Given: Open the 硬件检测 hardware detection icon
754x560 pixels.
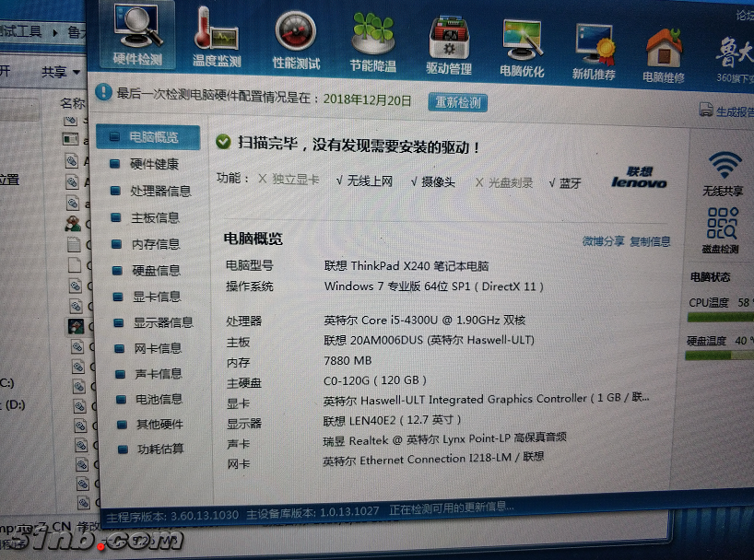Looking at the screenshot, I should click(x=136, y=35).
